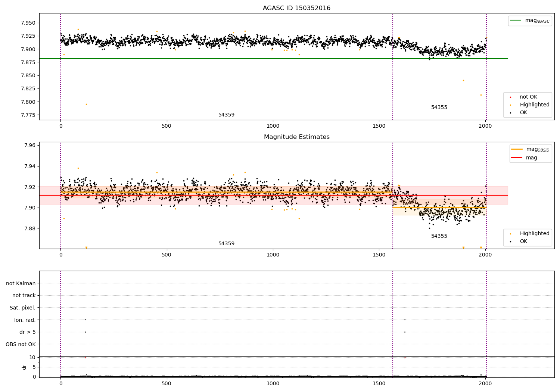Screen dimensions: 560x392
Task: Click the red 'not OK' legend marker
Action: pyautogui.click(x=510, y=97)
